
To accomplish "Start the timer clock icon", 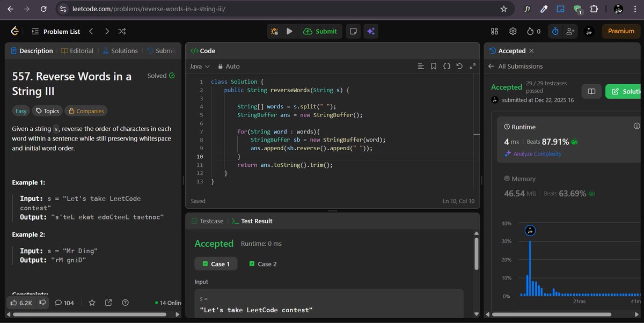I will pos(555,31).
